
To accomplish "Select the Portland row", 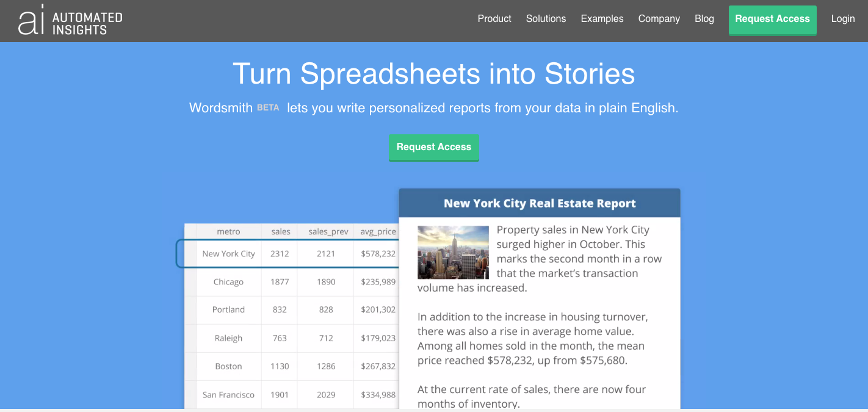I will 228,310.
